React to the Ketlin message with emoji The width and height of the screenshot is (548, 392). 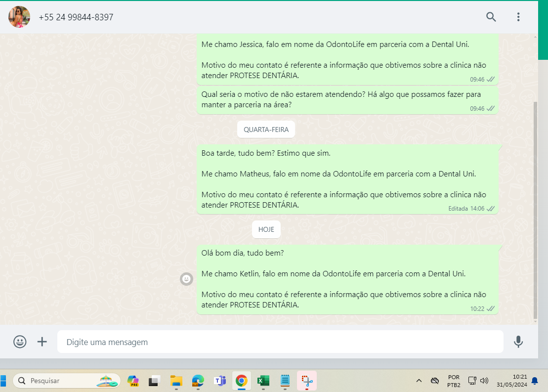pyautogui.click(x=187, y=279)
